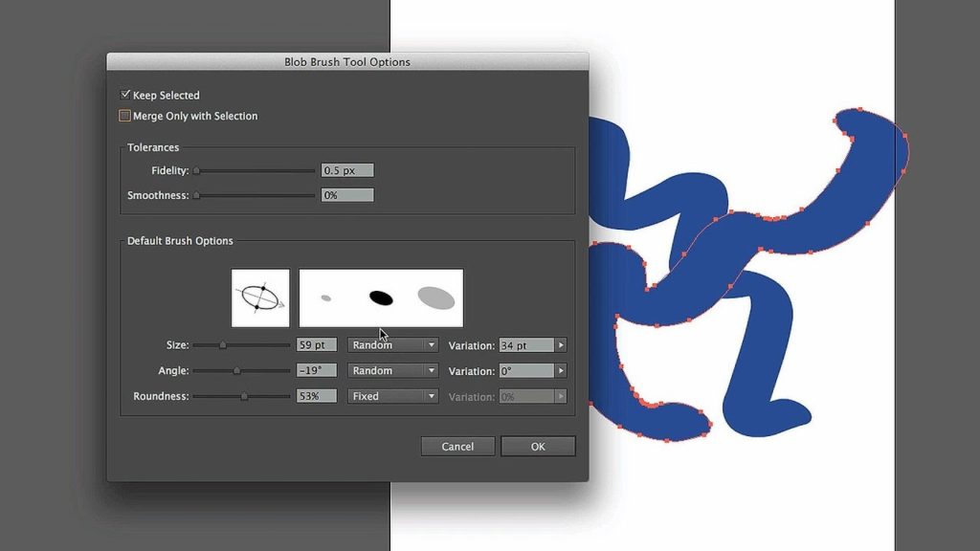Expand the Size Variation arrow
The height and width of the screenshot is (551, 980).
[561, 345]
